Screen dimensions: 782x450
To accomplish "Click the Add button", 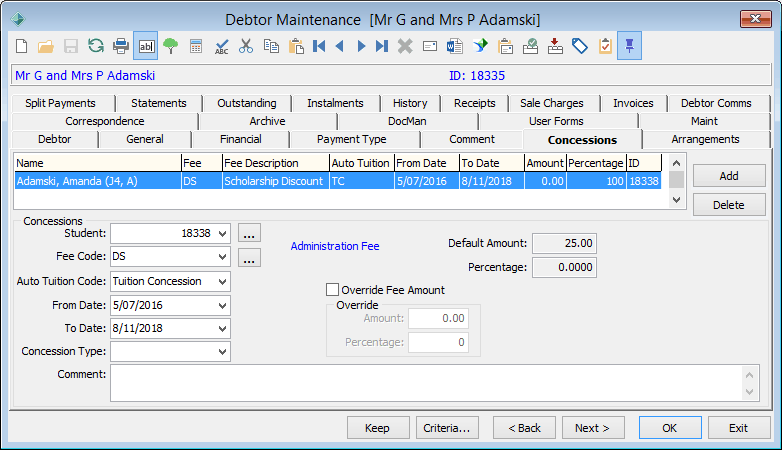I will point(729,176).
